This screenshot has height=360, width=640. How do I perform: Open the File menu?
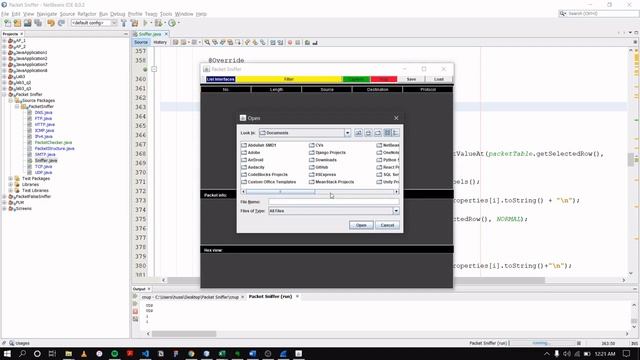click(x=5, y=14)
